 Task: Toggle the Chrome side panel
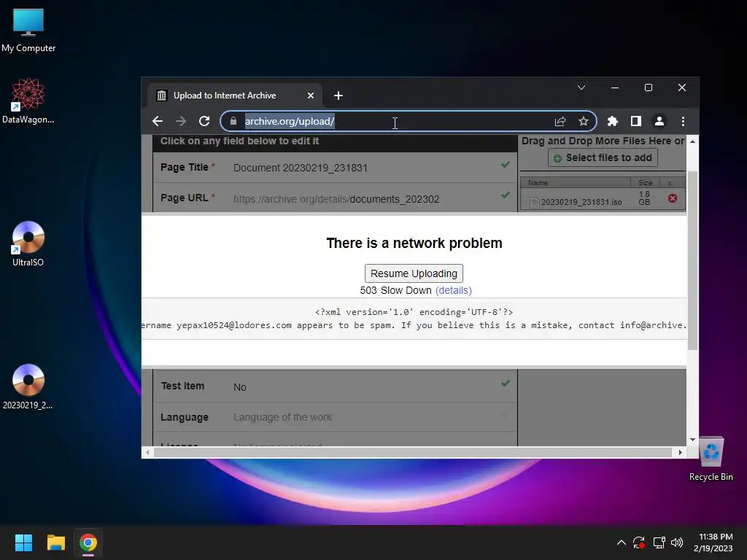pos(636,122)
